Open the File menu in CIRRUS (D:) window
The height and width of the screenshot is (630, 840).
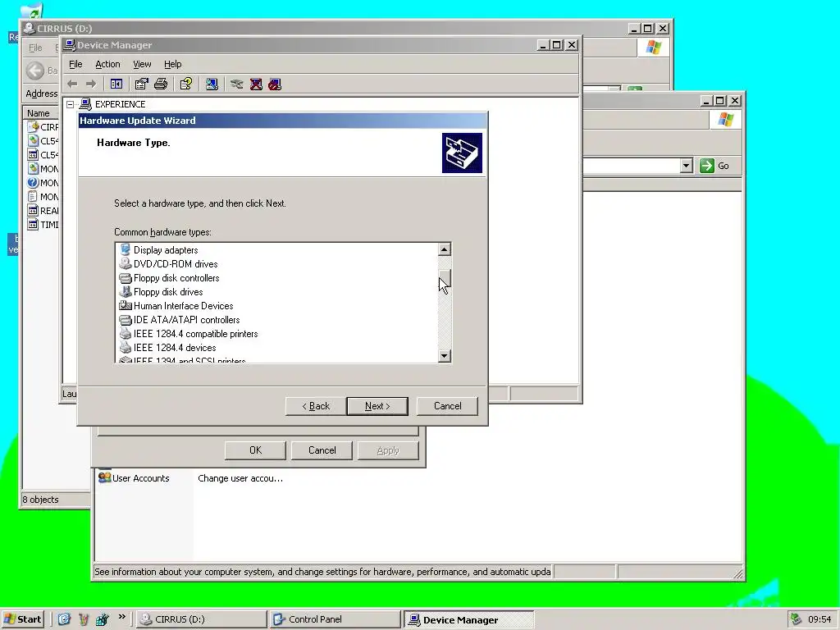pyautogui.click(x=35, y=48)
